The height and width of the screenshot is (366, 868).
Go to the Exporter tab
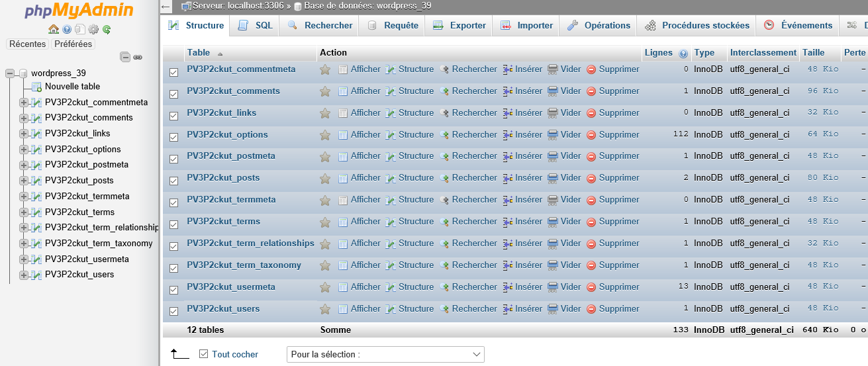459,26
